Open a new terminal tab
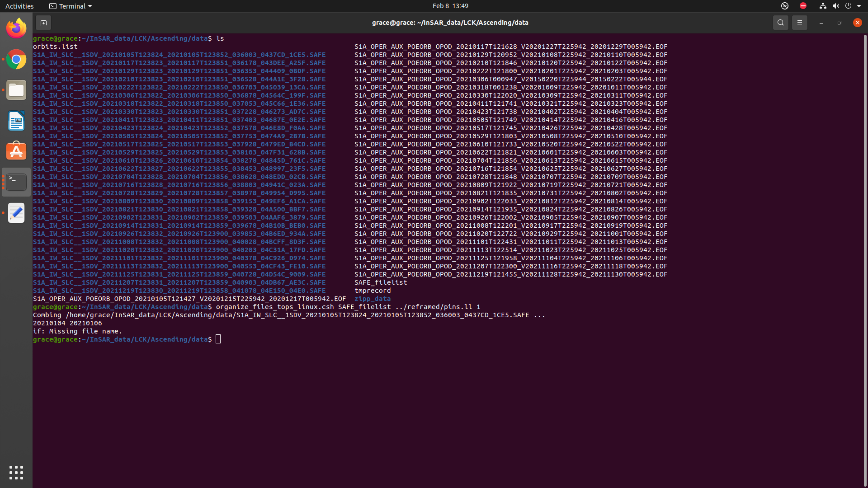 point(43,22)
